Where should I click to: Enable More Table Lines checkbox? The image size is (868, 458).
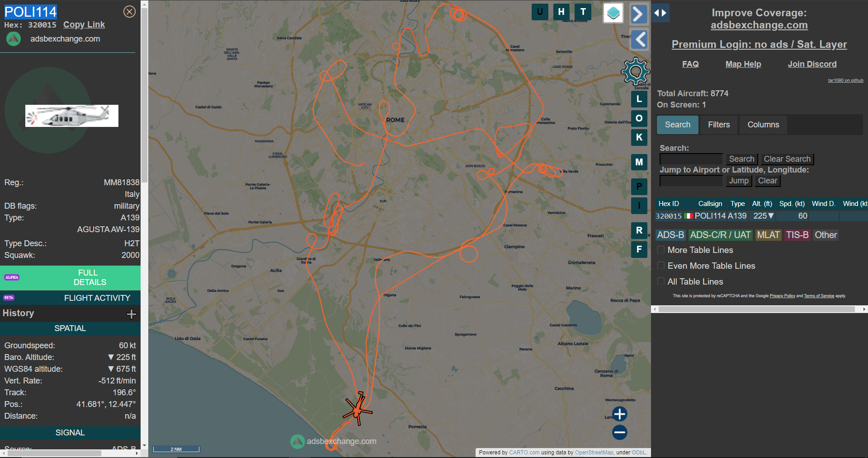click(x=661, y=250)
